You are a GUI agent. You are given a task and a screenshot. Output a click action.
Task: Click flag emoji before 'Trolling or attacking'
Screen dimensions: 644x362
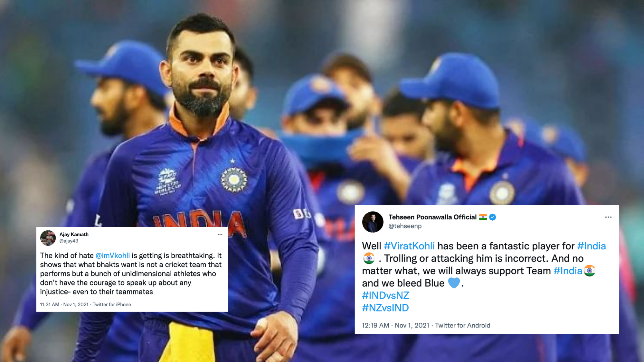pyautogui.click(x=369, y=258)
